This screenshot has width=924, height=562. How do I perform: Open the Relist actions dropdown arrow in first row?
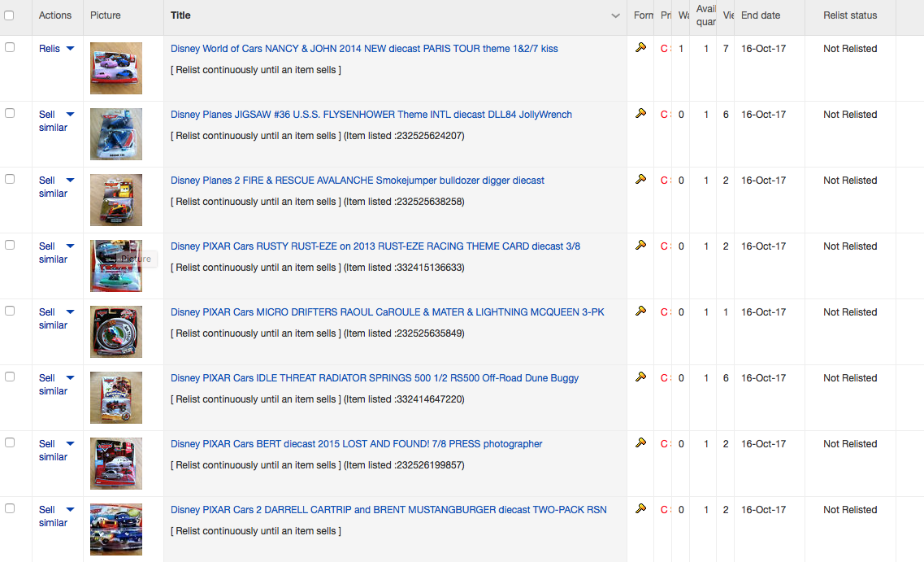(70, 49)
